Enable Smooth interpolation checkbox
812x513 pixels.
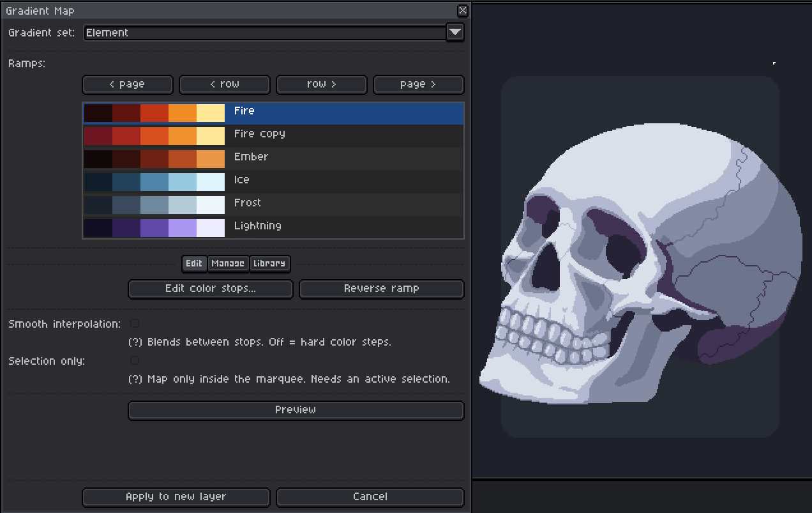135,324
